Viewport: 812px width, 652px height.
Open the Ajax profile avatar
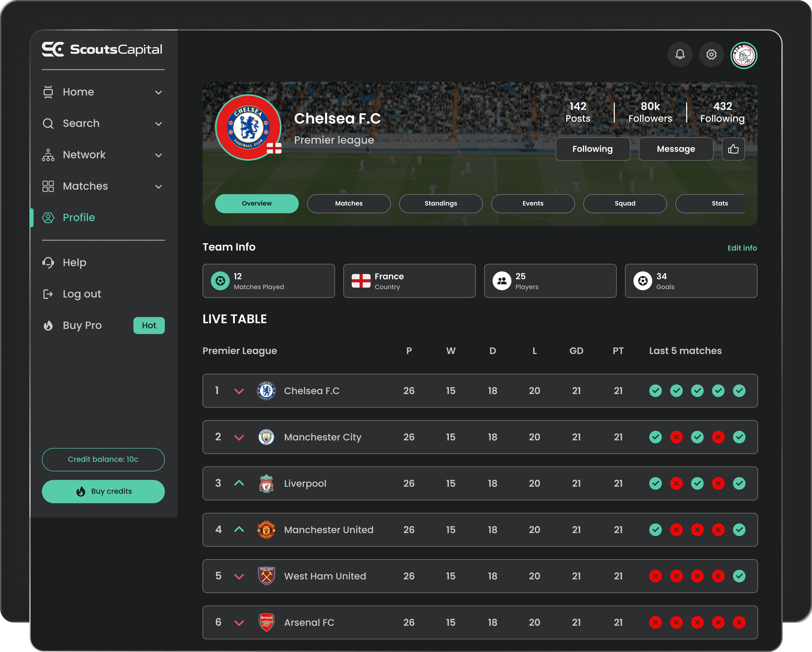(x=743, y=55)
